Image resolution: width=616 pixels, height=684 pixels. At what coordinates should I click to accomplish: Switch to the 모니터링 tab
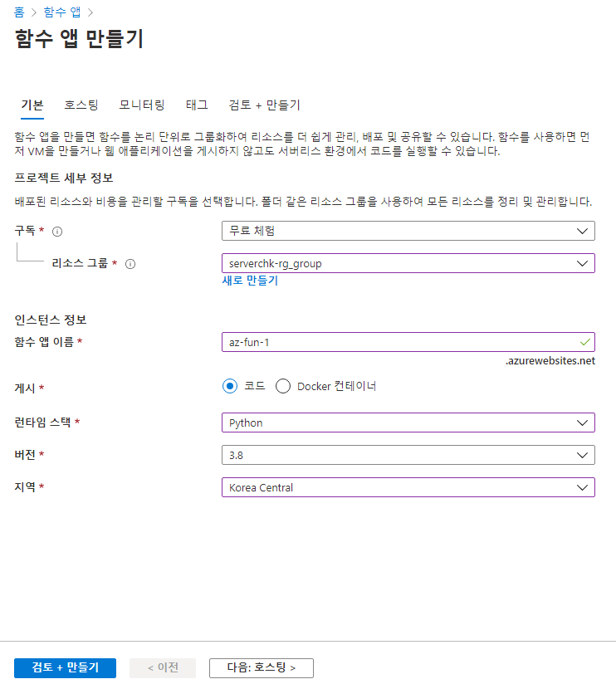[142, 105]
